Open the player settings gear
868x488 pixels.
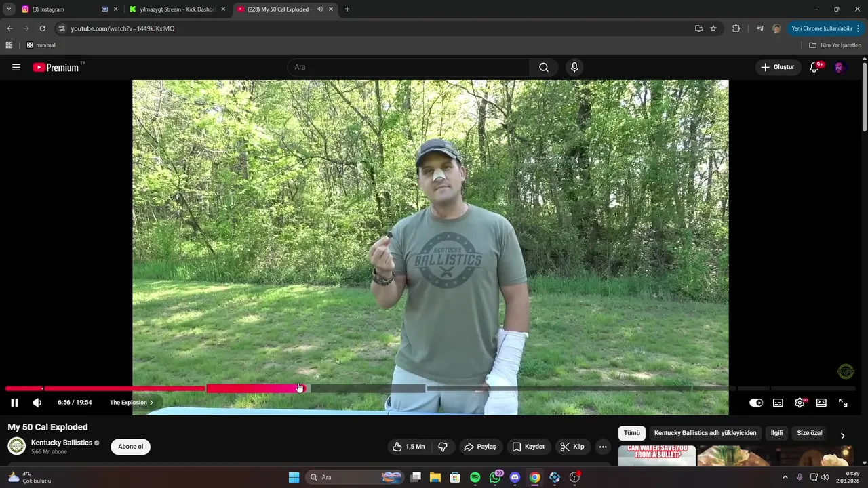(x=800, y=403)
